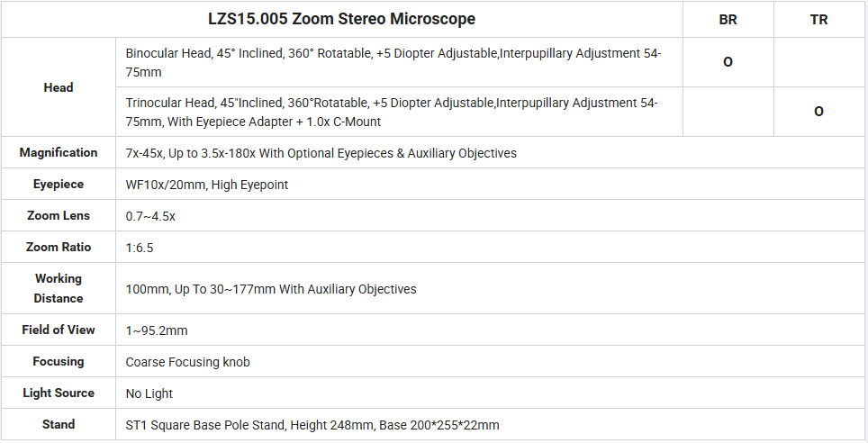Click the 1~95.2mm field of view value

tap(157, 330)
